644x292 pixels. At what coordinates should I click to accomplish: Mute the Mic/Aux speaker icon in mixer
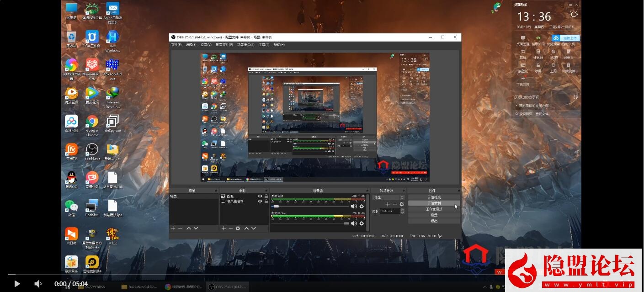(353, 223)
